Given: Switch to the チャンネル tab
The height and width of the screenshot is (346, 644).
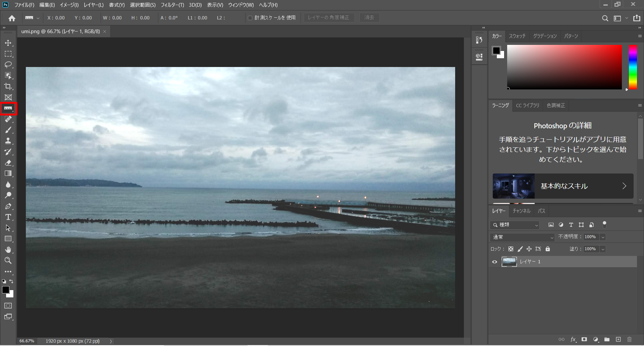Looking at the screenshot, I should coord(521,211).
